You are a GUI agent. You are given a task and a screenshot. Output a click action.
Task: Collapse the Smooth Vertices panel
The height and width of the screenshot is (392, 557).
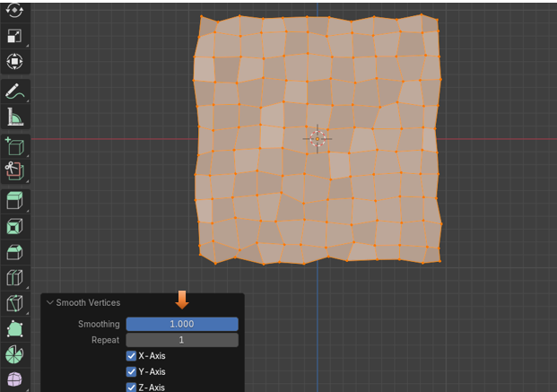(50, 303)
